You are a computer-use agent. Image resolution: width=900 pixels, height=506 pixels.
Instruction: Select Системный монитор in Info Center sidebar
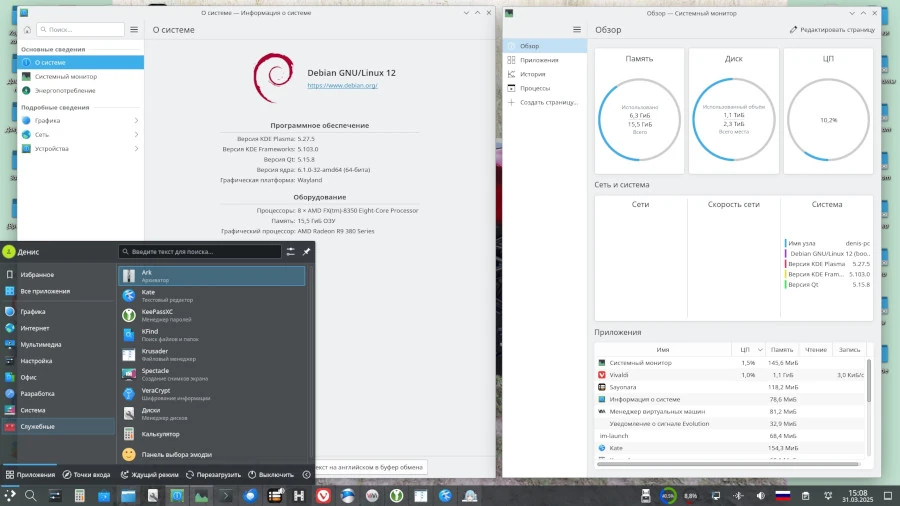click(80, 76)
